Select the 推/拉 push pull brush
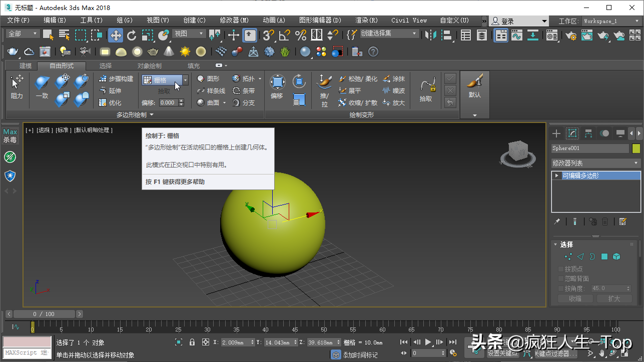The height and width of the screenshot is (362, 644). (x=325, y=90)
